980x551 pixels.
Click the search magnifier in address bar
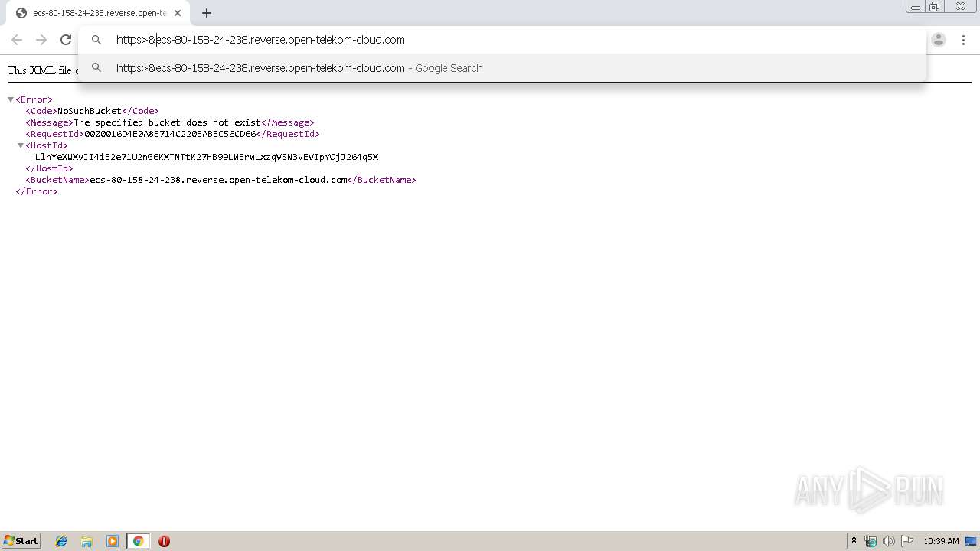(x=96, y=40)
